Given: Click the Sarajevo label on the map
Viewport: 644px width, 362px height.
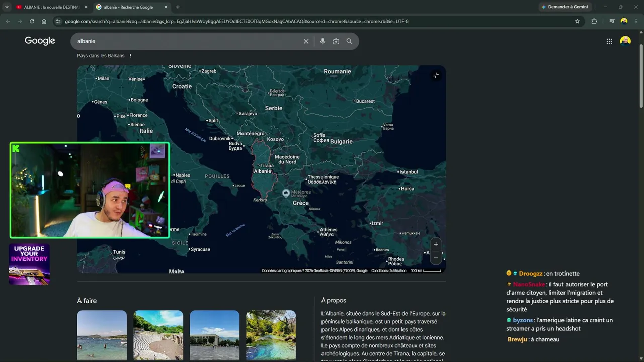Looking at the screenshot, I should click(247, 114).
